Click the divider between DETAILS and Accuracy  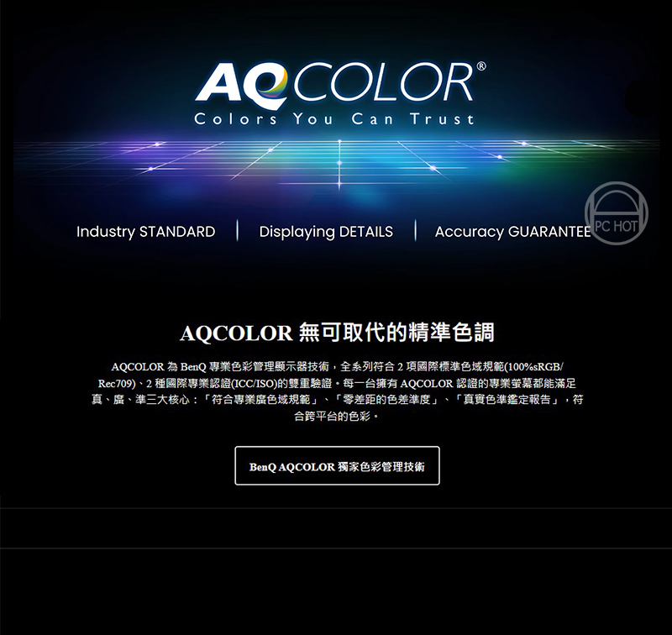point(415,230)
